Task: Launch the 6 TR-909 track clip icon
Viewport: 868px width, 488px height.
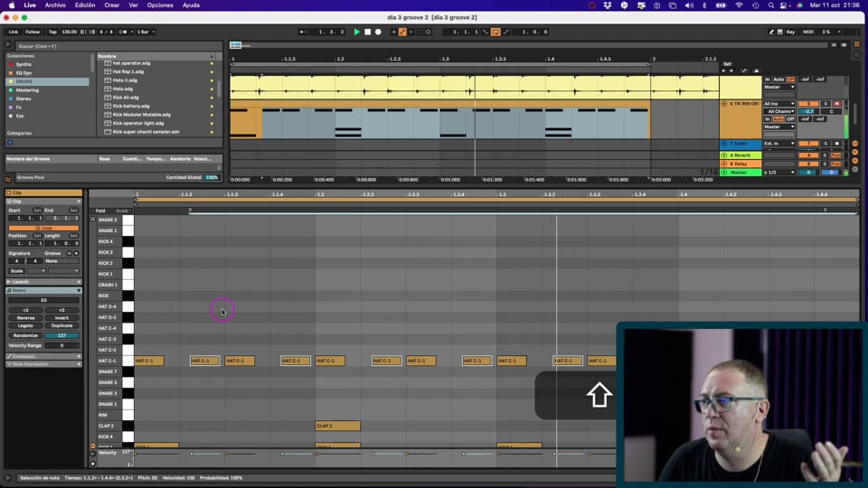Action: tap(724, 104)
